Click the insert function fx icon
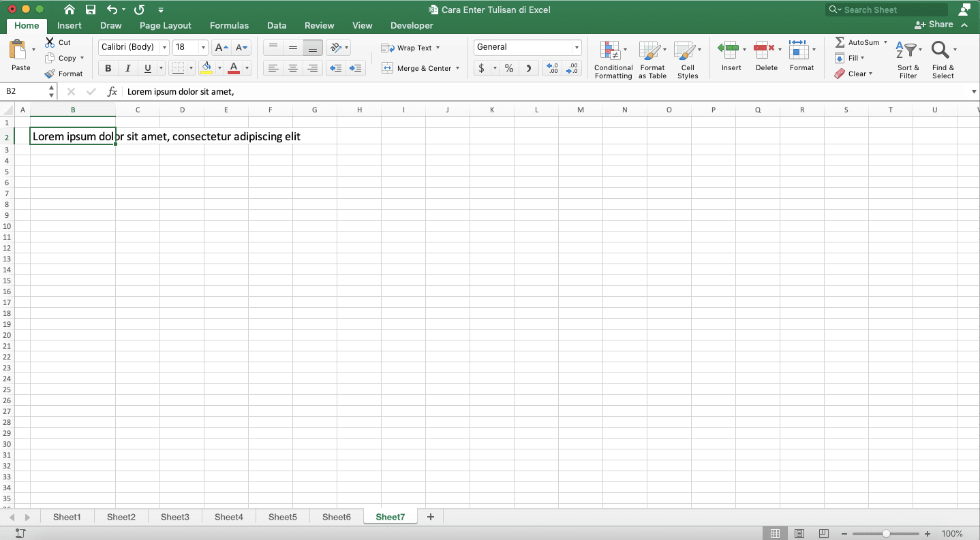This screenshot has width=980, height=540. tap(112, 91)
